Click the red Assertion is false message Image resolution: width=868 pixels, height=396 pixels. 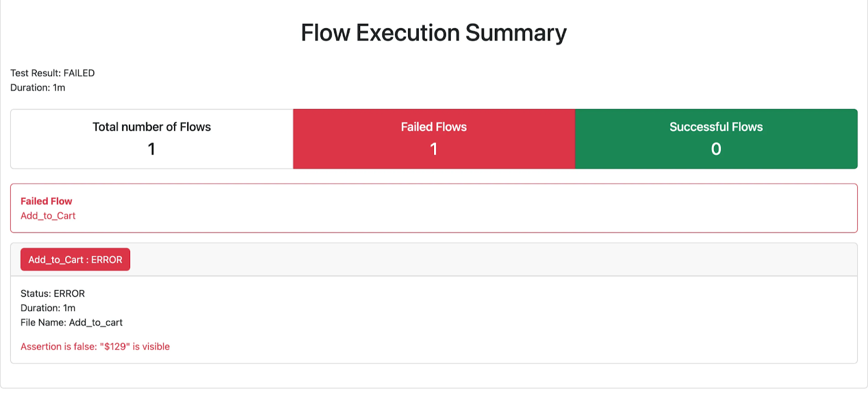95,347
